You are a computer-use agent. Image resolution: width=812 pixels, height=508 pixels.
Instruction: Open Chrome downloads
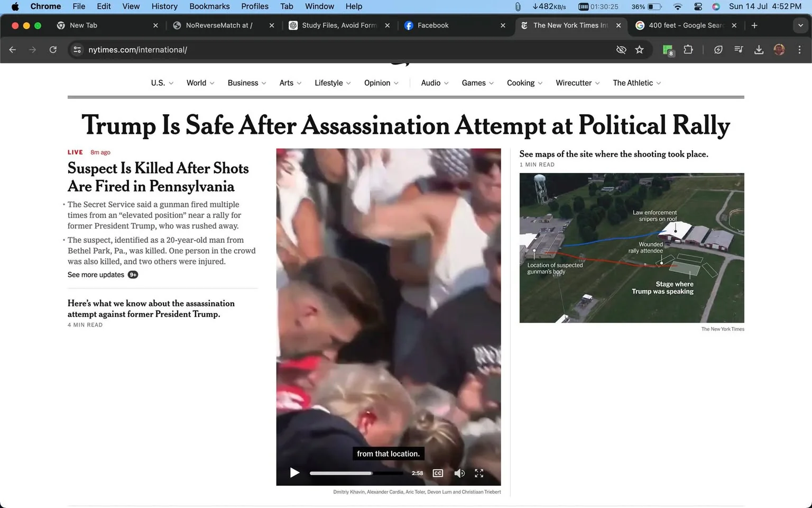pyautogui.click(x=759, y=50)
